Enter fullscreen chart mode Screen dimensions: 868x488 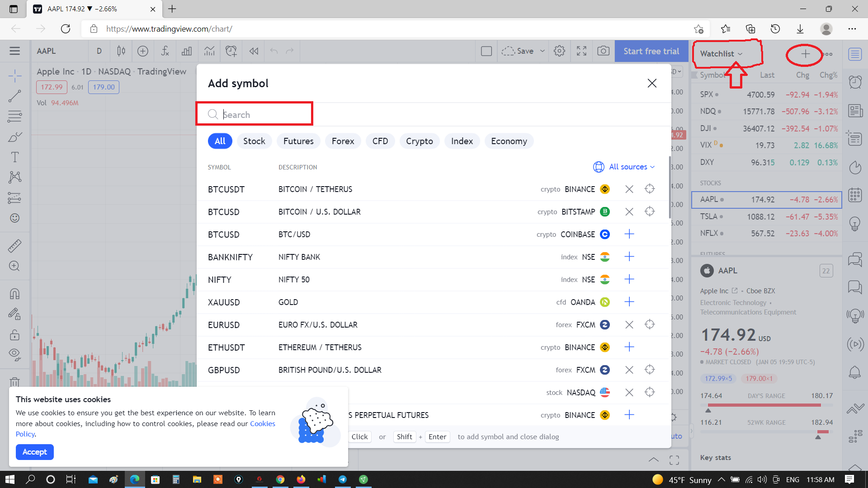tap(581, 51)
